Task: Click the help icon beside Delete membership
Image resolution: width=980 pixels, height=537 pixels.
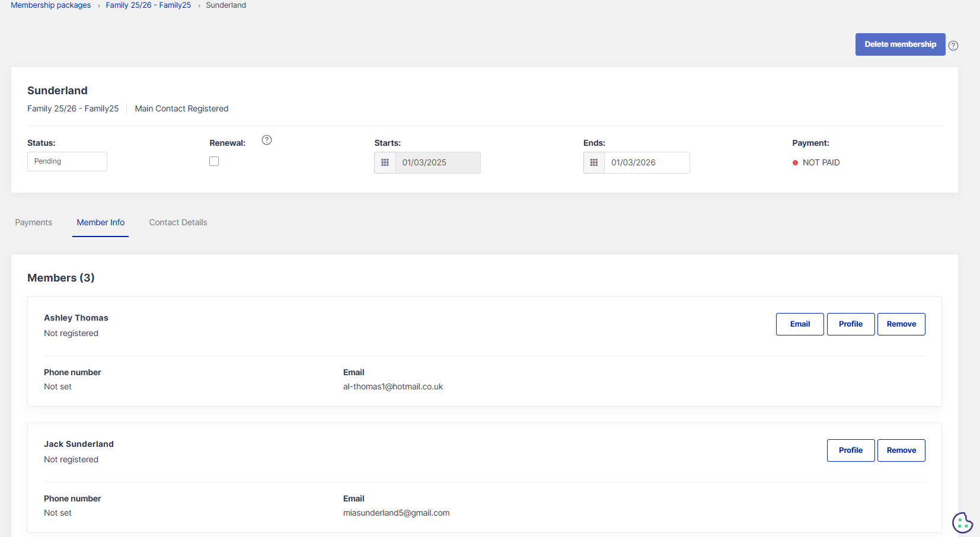Action: [x=953, y=46]
